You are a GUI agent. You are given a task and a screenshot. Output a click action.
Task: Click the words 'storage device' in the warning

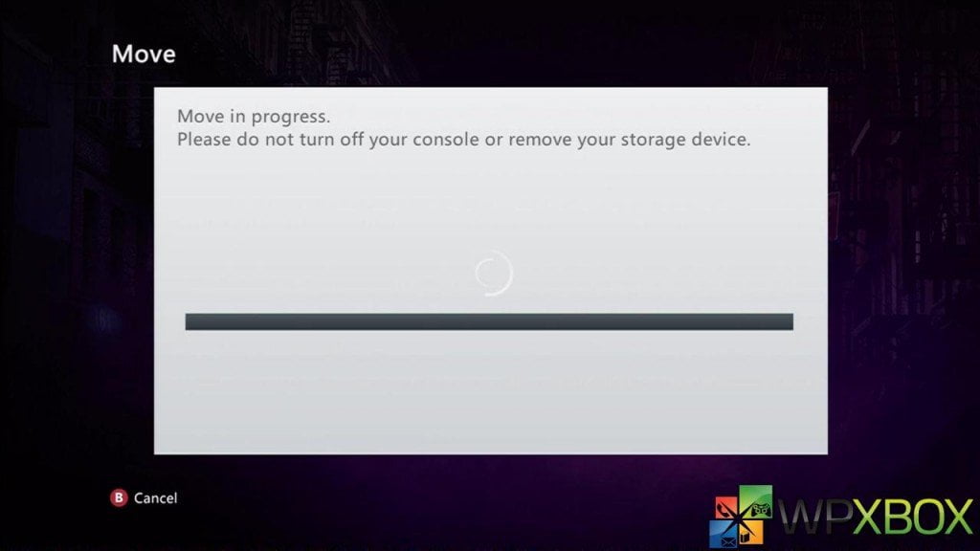pos(685,140)
